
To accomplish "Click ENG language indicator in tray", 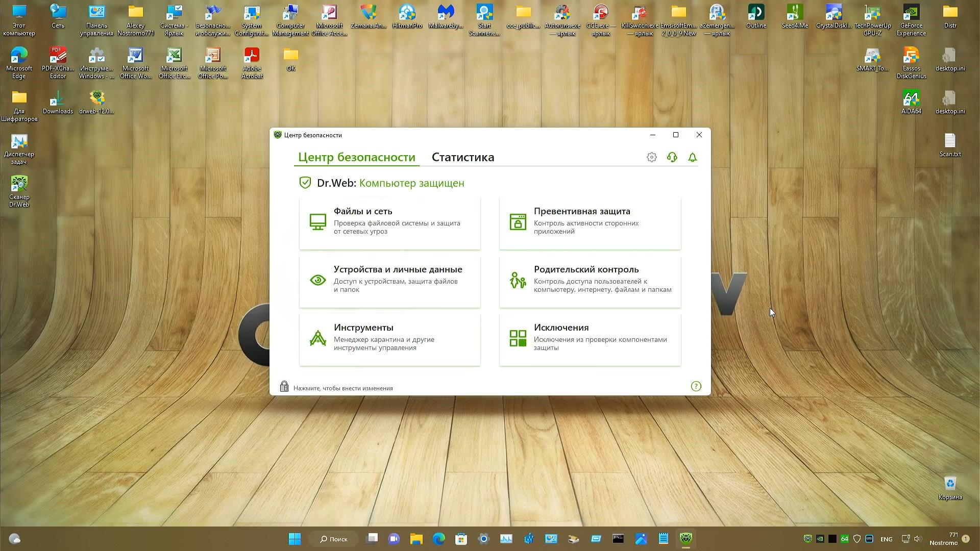I will coord(886,539).
